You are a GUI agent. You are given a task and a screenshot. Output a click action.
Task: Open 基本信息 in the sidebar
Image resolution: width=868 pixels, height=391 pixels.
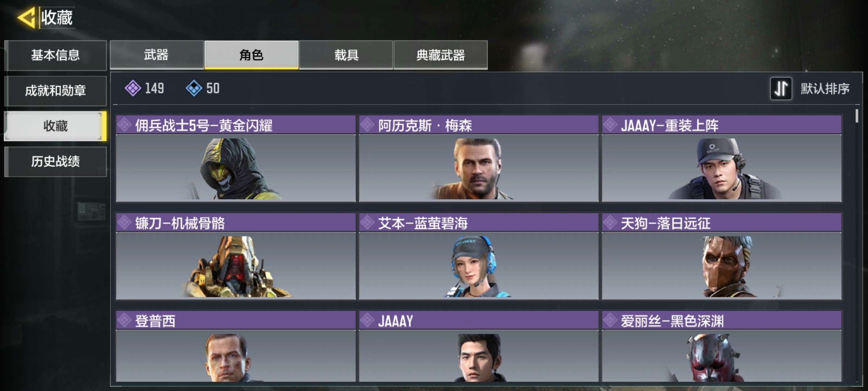(x=55, y=55)
